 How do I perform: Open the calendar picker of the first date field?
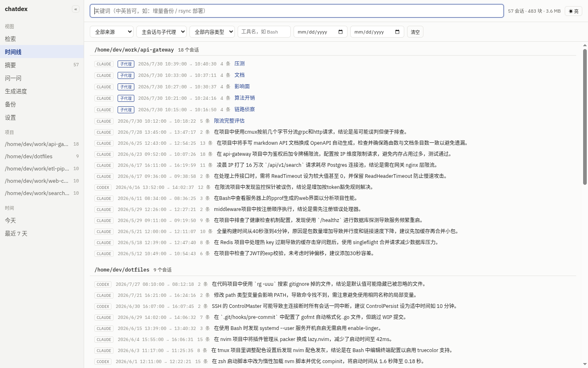[x=341, y=32]
